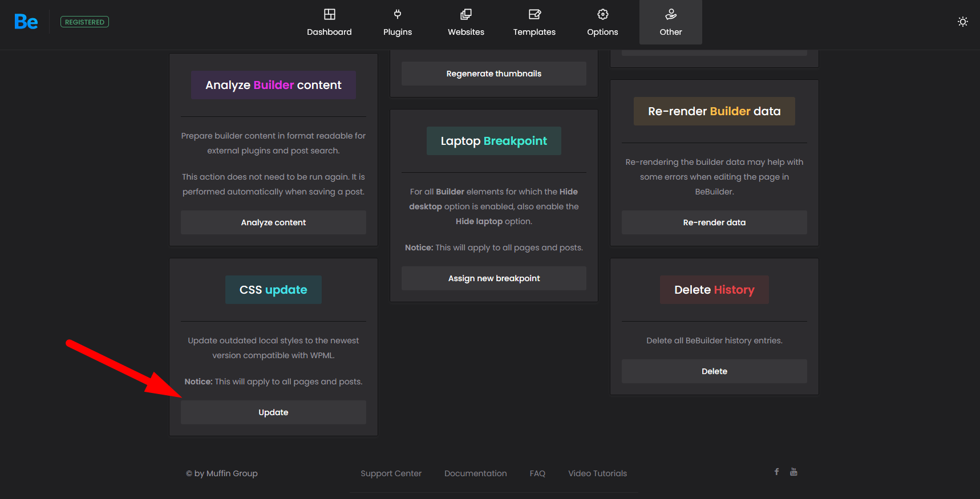Open the Support Center link

391,473
